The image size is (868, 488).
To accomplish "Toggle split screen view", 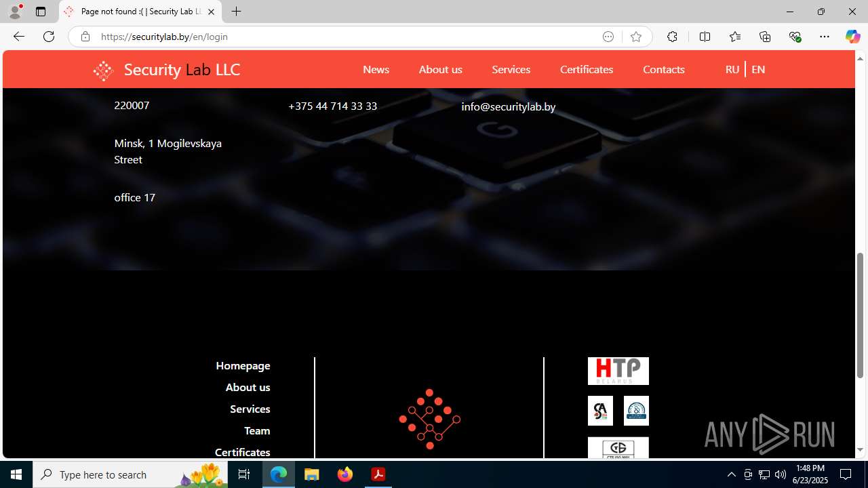I will click(705, 37).
